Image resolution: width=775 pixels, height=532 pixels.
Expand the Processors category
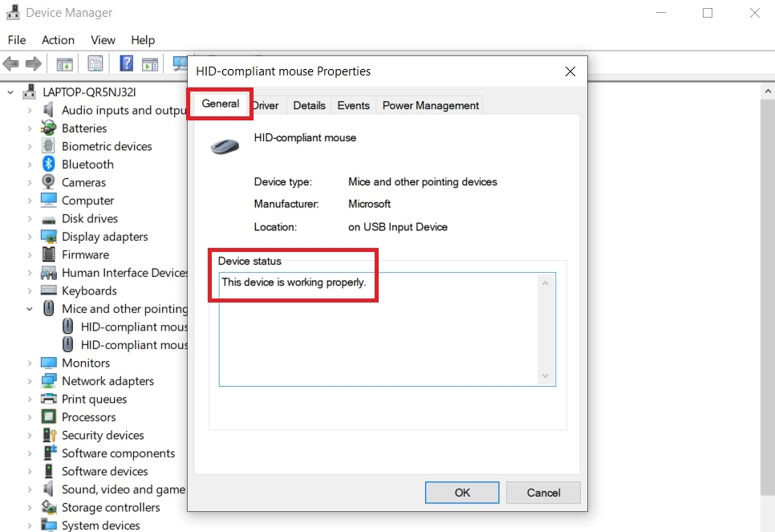(x=30, y=417)
